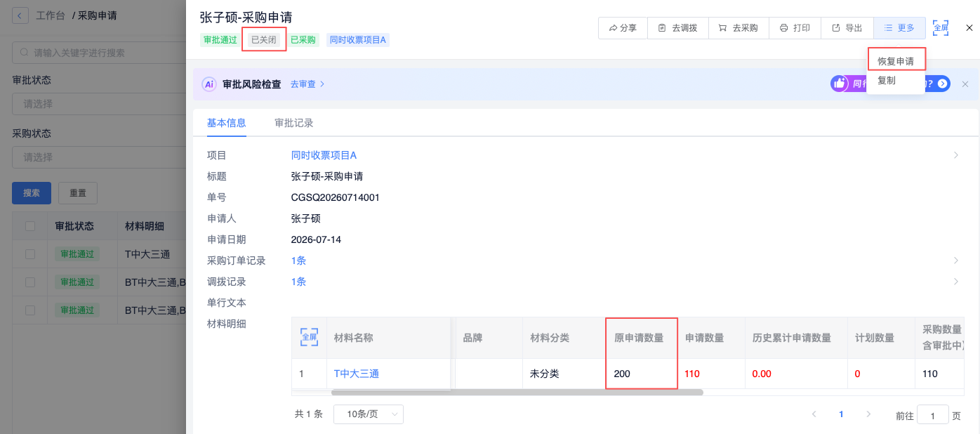Click the 前往 page number input

(933, 415)
